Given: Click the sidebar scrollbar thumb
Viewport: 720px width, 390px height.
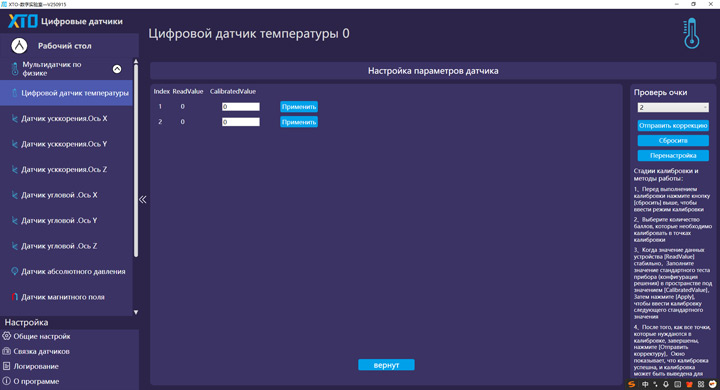Looking at the screenshot, I should pos(136,161).
